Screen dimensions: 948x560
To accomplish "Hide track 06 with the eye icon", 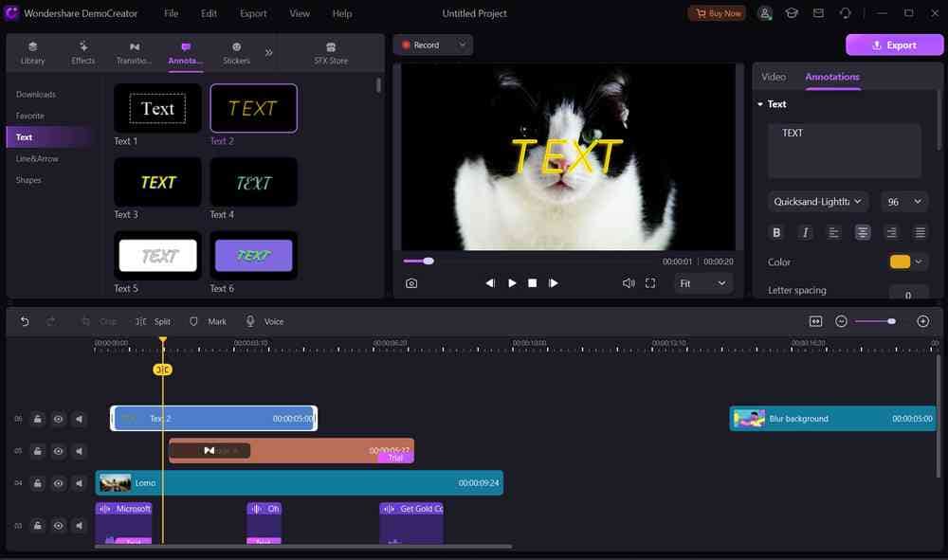I will (x=58, y=419).
